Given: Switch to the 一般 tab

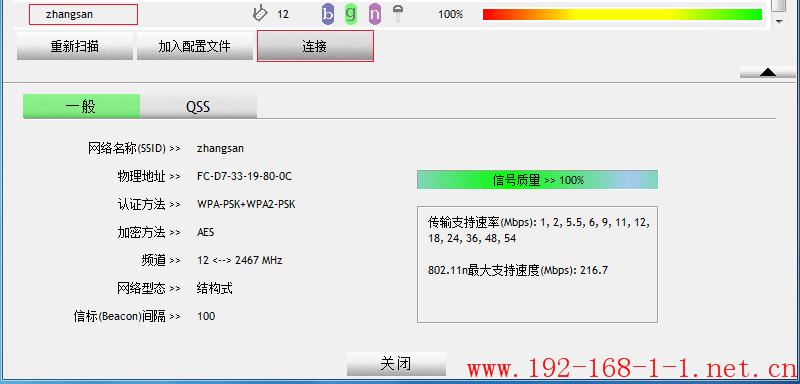Looking at the screenshot, I should [x=81, y=106].
